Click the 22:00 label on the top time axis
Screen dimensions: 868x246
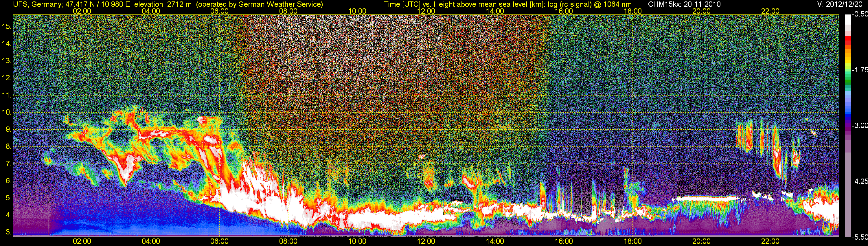[x=770, y=11]
